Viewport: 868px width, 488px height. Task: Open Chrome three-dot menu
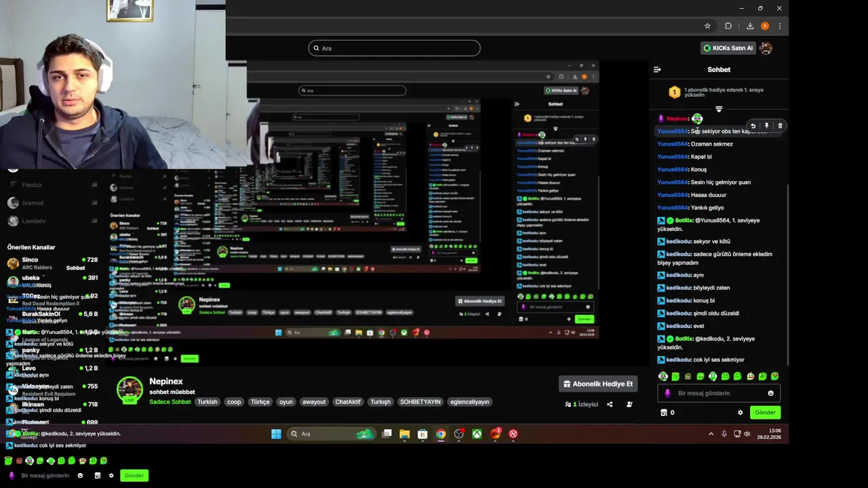(x=780, y=26)
